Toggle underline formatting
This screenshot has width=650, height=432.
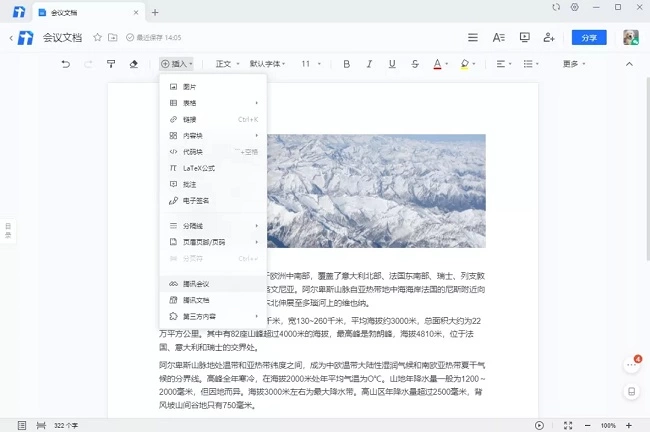tap(391, 64)
